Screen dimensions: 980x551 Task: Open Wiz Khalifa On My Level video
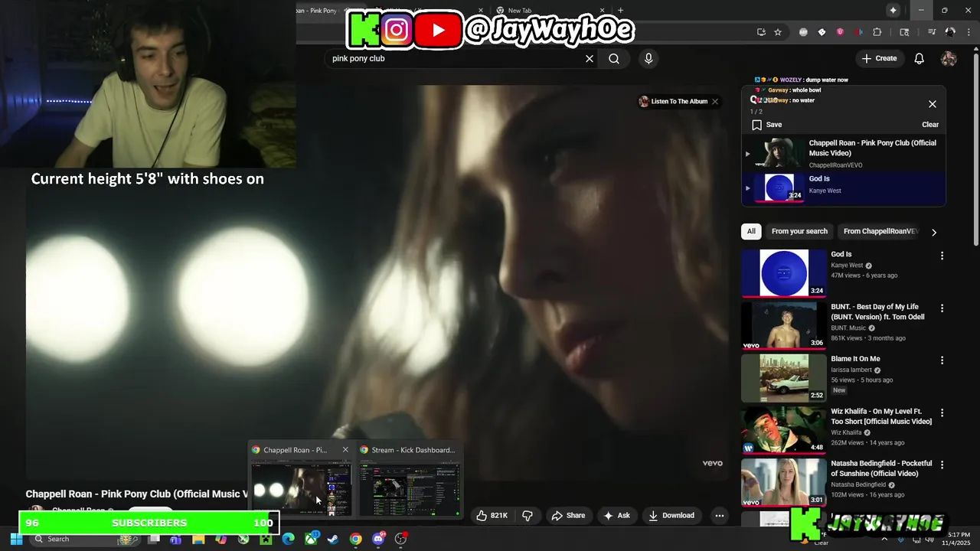coord(784,429)
